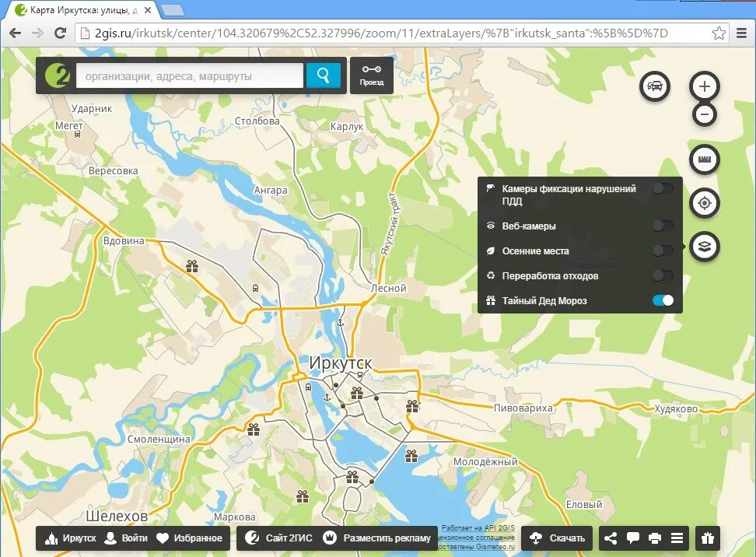Click Разместить рекламу link
756x557 pixels.
[376, 538]
